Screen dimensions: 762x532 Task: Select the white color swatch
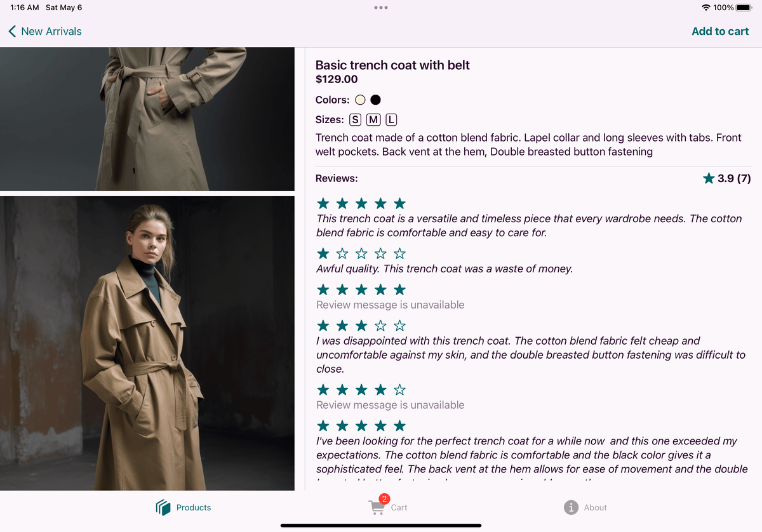click(x=360, y=99)
